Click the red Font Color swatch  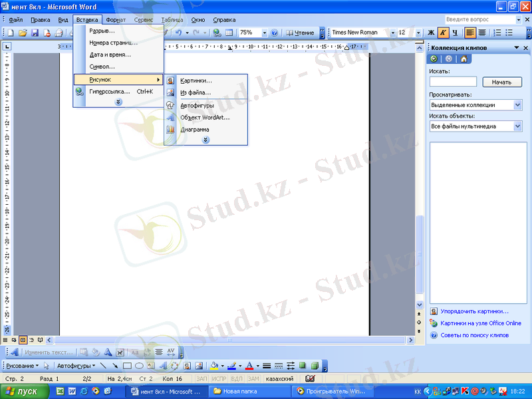249,366
